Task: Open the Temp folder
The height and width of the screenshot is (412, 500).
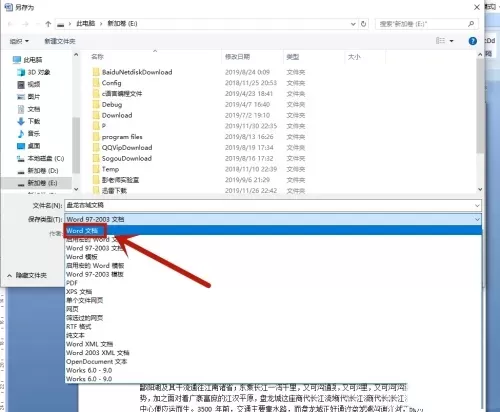Action: click(106, 169)
